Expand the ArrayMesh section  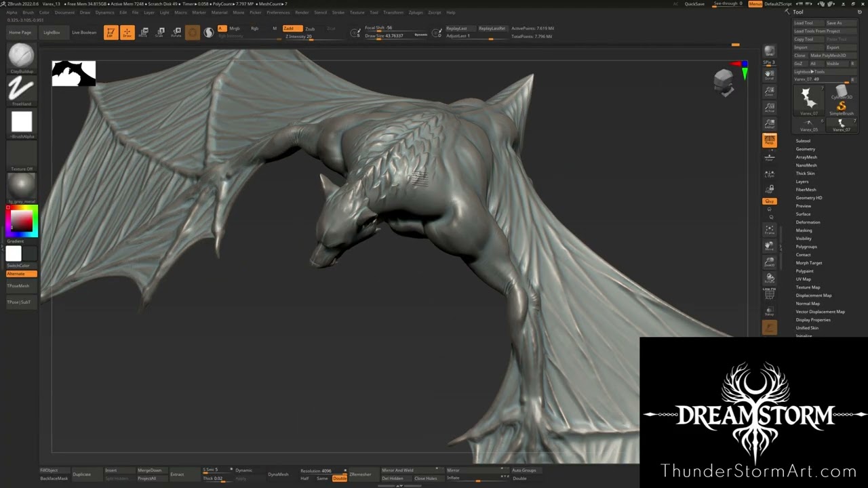(x=806, y=157)
